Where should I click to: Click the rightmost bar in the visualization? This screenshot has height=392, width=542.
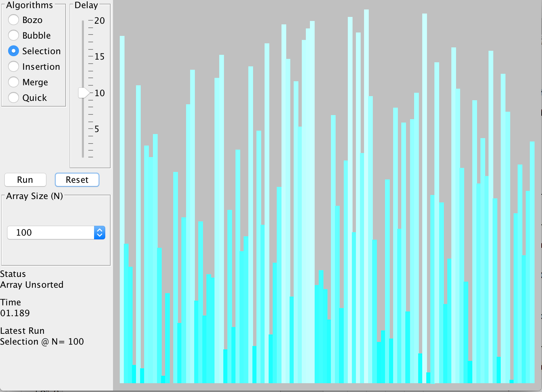[x=532, y=262]
